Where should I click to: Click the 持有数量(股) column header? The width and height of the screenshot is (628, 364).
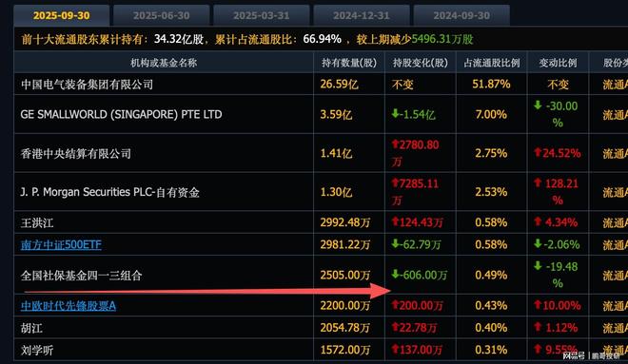tap(349, 63)
